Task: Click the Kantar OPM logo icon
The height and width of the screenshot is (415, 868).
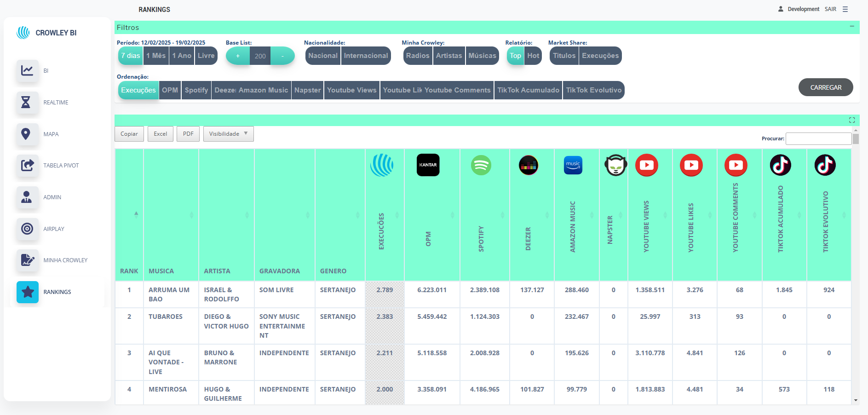Action: tap(428, 165)
